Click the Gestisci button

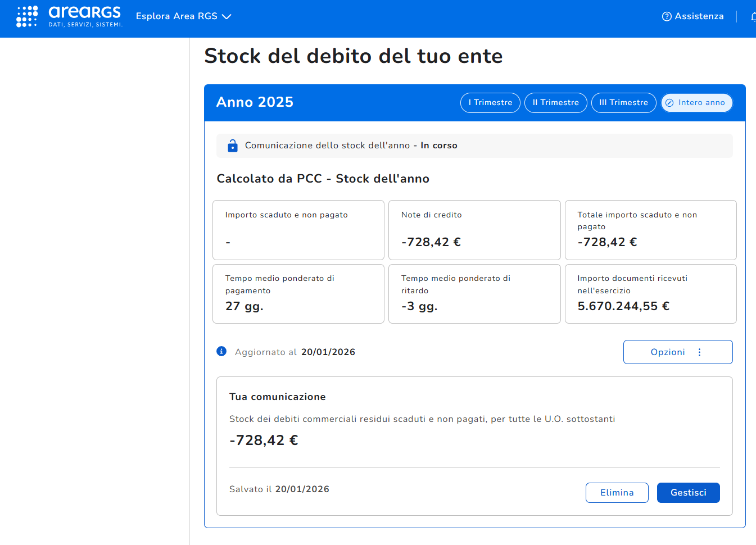tap(688, 493)
